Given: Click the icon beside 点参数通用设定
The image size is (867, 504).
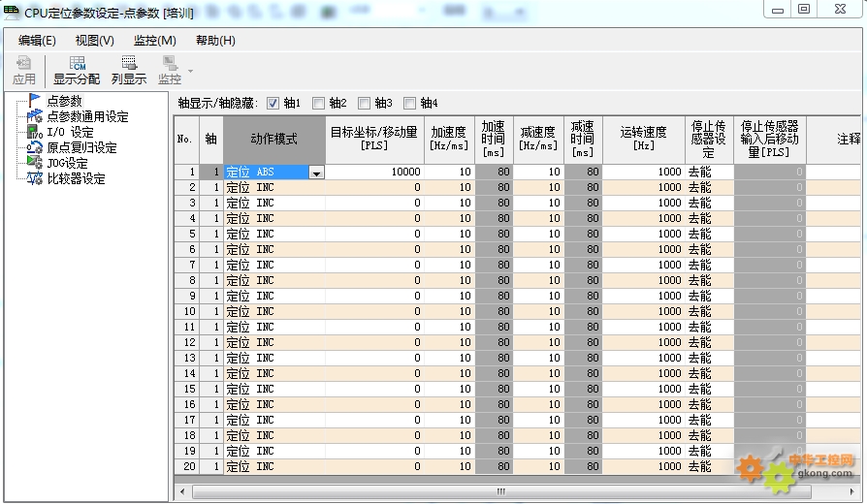Looking at the screenshot, I should 35,116.
